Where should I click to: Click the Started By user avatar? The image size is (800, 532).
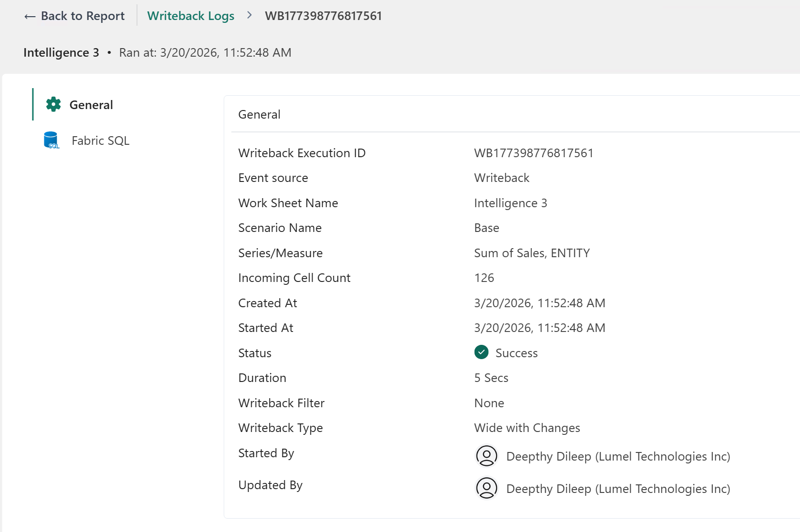point(486,456)
